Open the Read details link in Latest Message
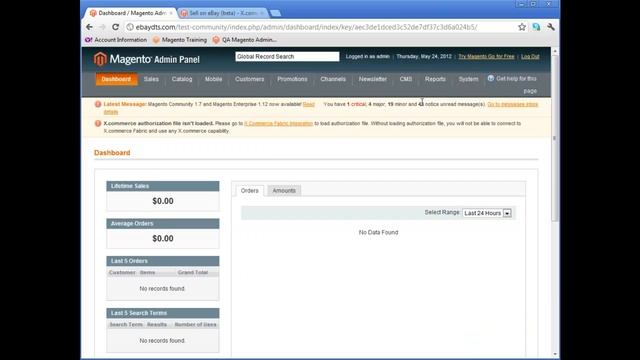This screenshot has width=640, height=360. click(309, 104)
